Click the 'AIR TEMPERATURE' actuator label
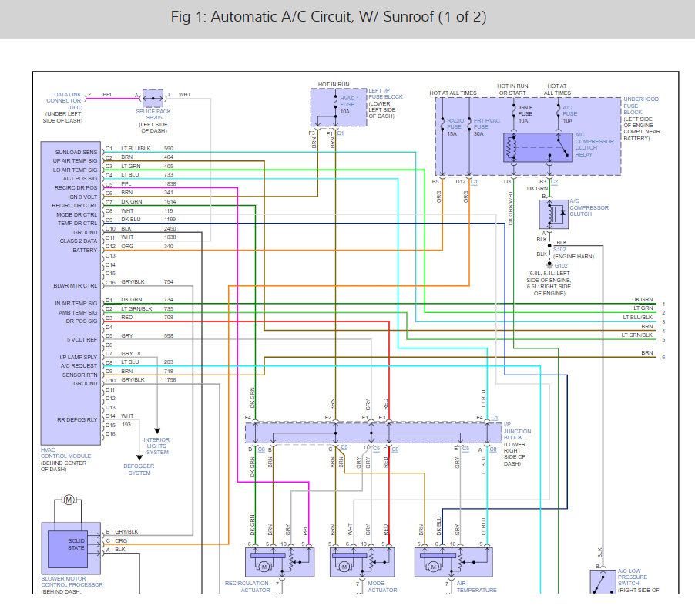 476,587
